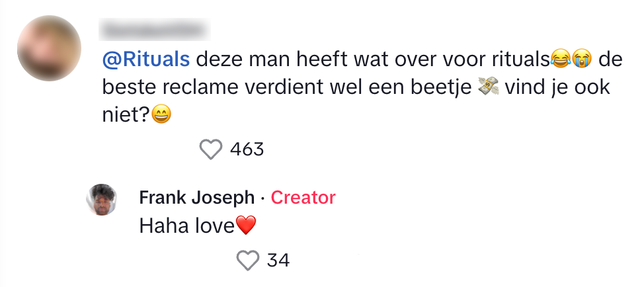Like the top comment with the heart icon
This screenshot has width=644, height=287.
(x=211, y=150)
